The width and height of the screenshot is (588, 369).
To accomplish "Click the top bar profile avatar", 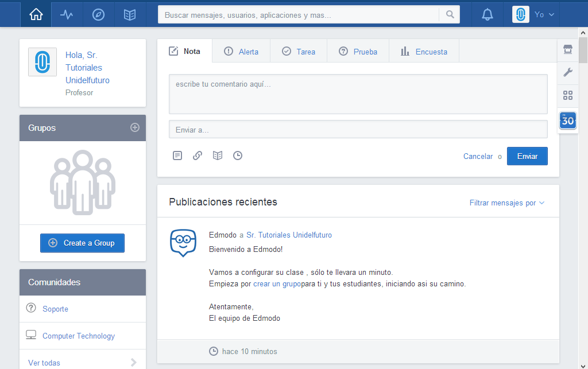I will tap(520, 14).
